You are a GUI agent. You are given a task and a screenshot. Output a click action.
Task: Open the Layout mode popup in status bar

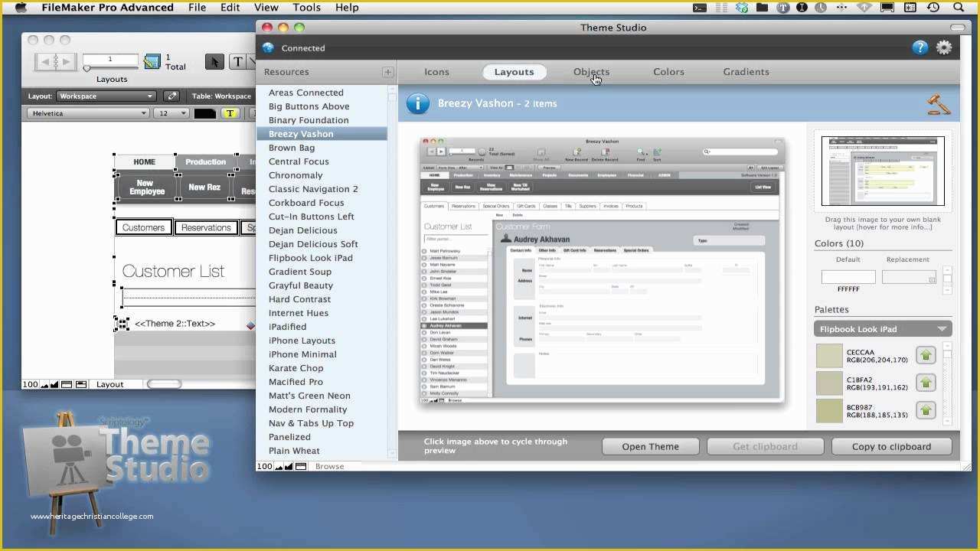[109, 384]
